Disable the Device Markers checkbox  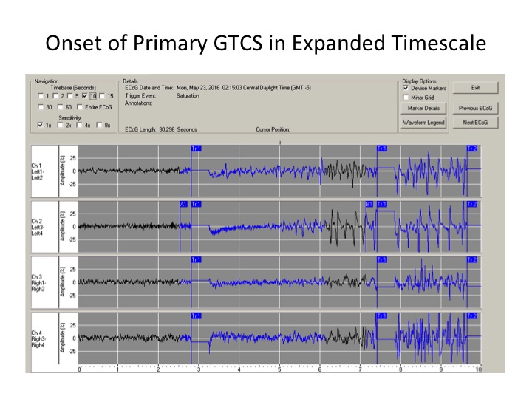(406, 88)
